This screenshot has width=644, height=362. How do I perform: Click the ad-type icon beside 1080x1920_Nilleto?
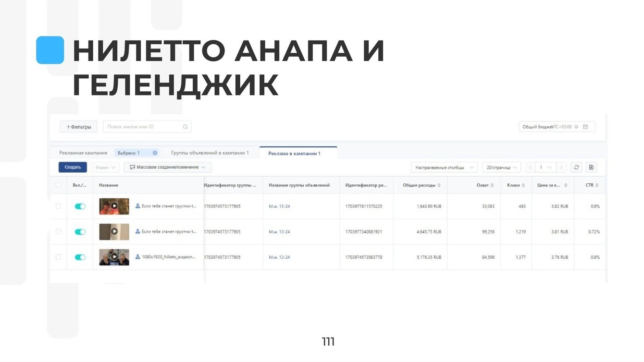coord(138,257)
